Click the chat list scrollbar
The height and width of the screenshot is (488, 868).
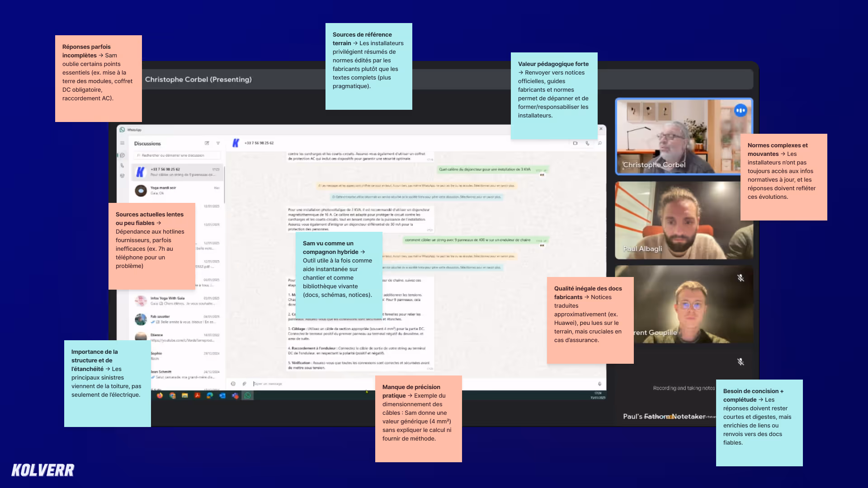point(224,185)
